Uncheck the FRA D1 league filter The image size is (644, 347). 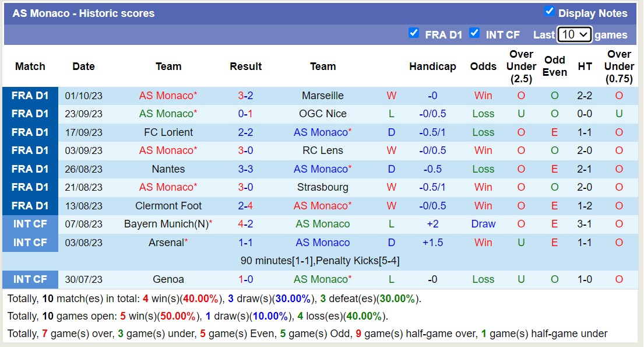414,33
